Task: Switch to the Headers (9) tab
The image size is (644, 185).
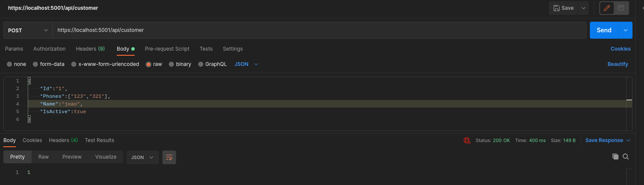Action: pyautogui.click(x=90, y=49)
